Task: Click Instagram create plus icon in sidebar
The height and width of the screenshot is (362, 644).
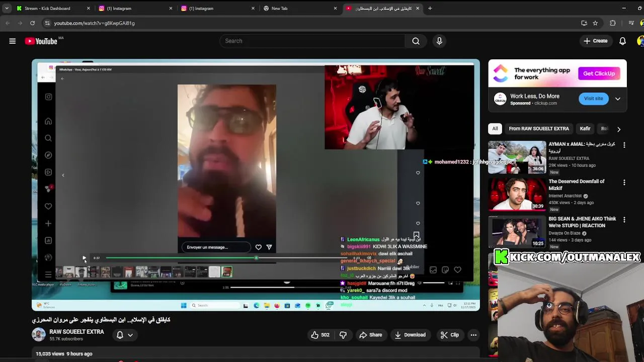Action: point(48,223)
